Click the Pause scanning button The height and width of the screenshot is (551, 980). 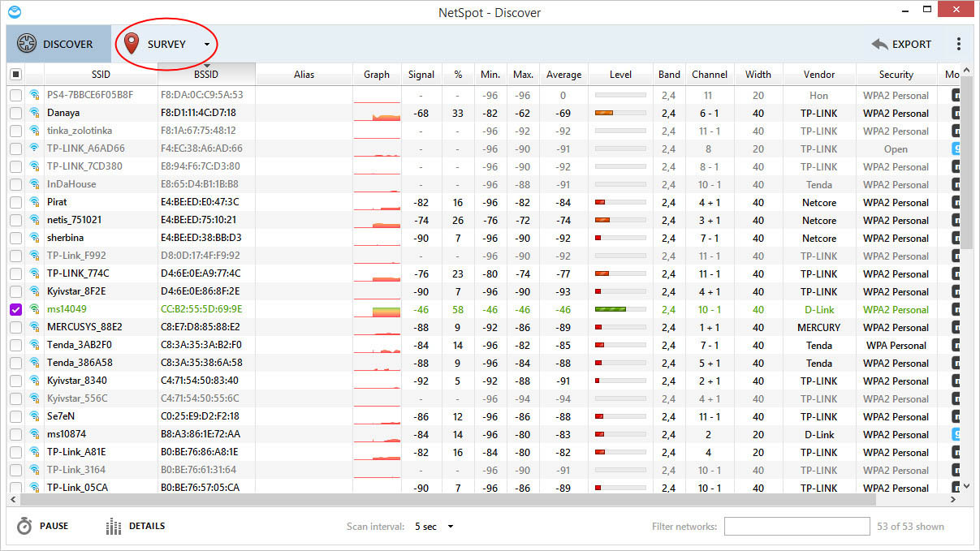click(x=43, y=527)
